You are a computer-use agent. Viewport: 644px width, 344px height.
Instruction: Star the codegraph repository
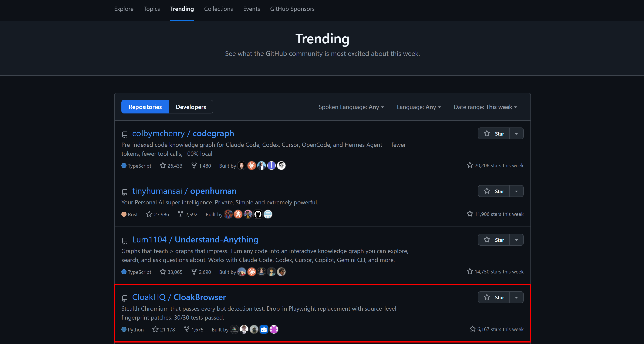point(494,134)
